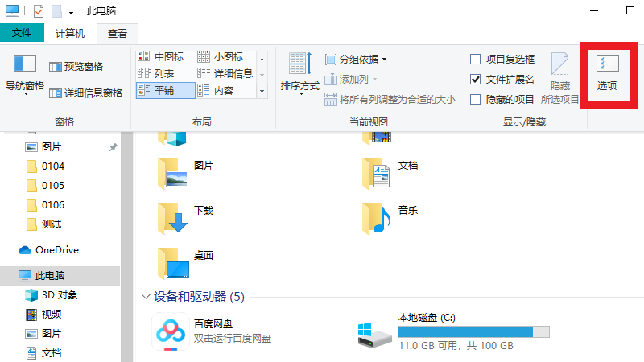The image size is (644, 362).
Task: Toggle the 详细信息窗格 details pane
Action: click(x=85, y=93)
